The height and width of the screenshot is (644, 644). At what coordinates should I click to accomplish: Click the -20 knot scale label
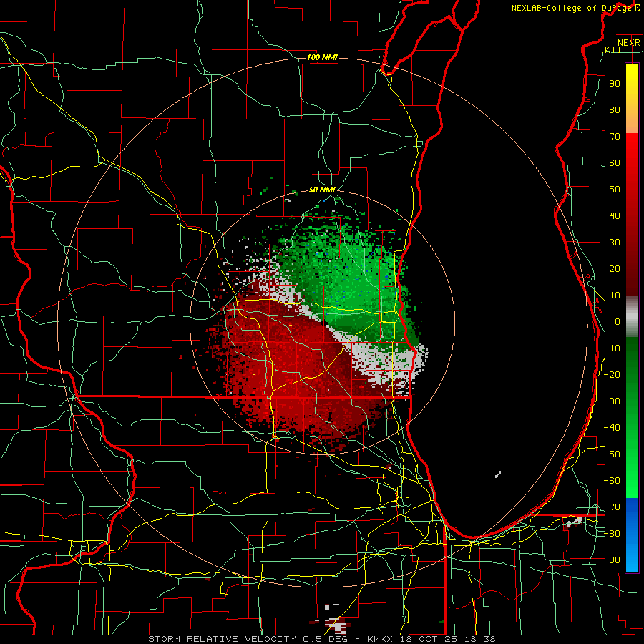coord(612,375)
